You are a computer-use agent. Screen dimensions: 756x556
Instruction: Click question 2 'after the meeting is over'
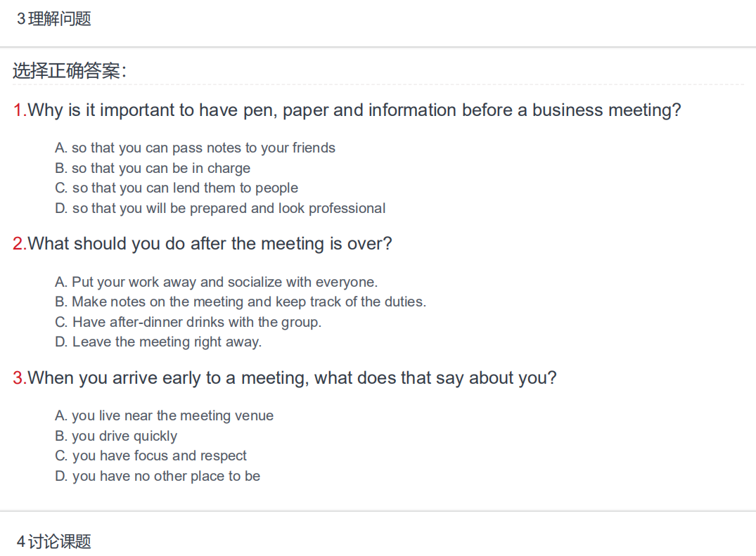(x=203, y=244)
